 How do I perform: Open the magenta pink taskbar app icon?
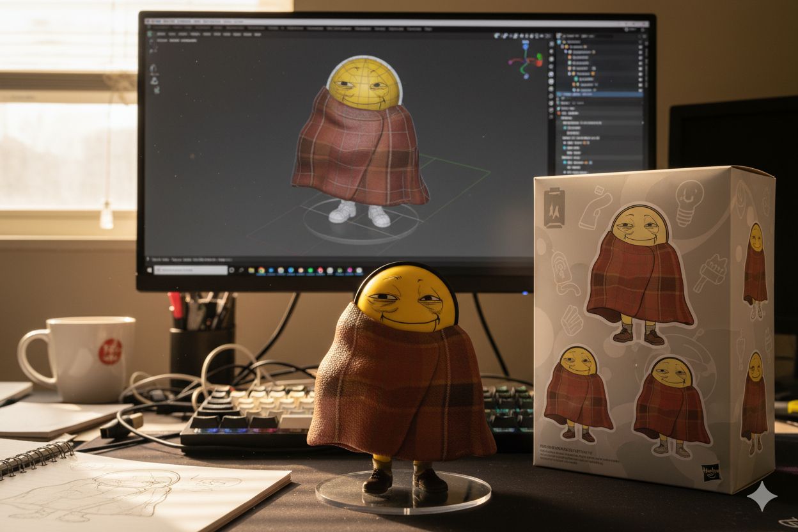(350, 270)
